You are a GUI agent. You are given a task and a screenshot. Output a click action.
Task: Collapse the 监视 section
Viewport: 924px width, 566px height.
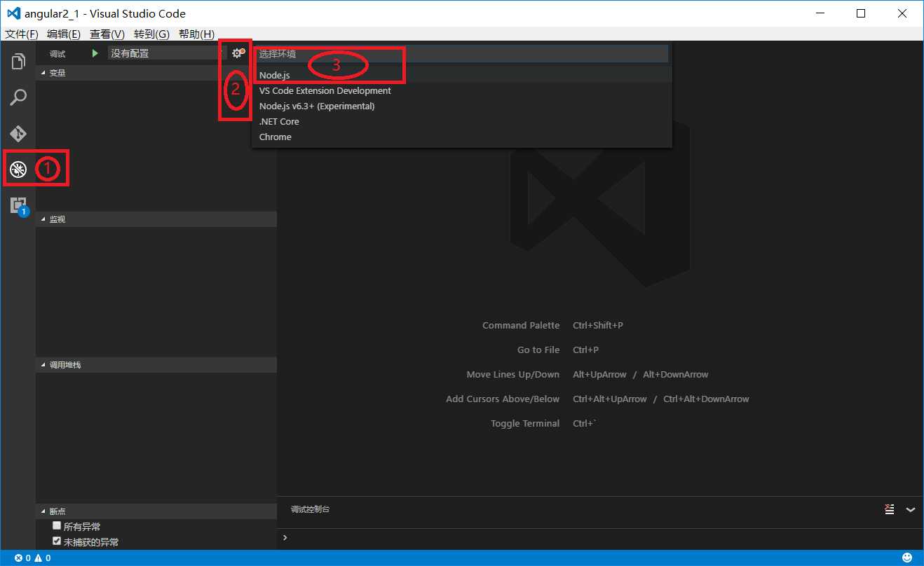[x=156, y=219]
